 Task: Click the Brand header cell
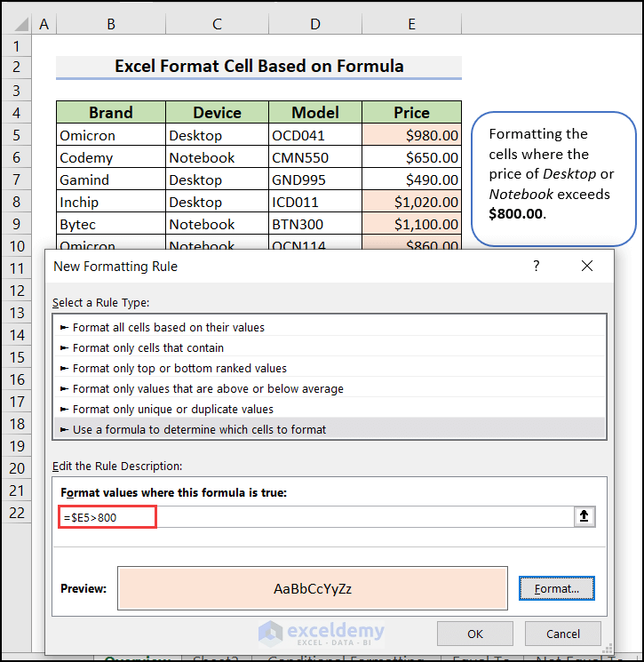click(x=111, y=112)
